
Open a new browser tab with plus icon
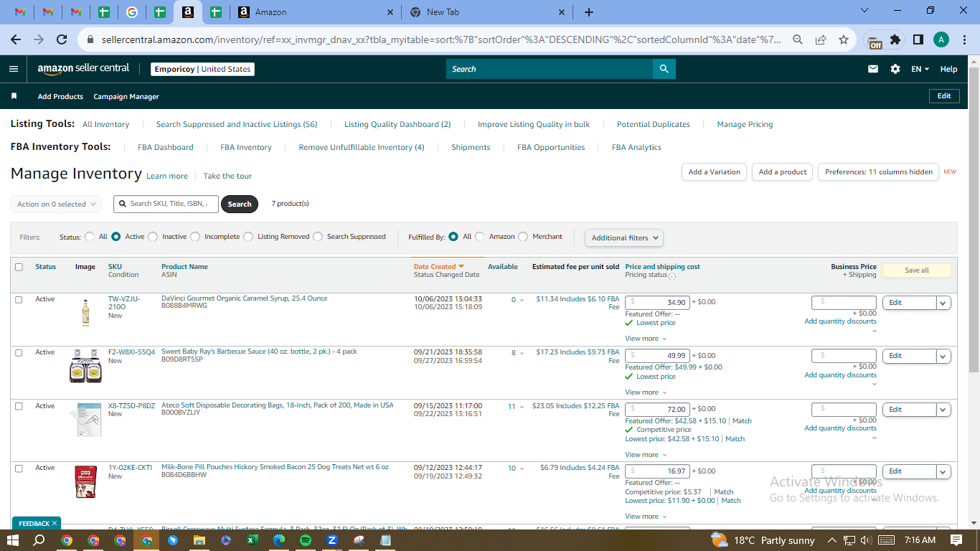(589, 12)
